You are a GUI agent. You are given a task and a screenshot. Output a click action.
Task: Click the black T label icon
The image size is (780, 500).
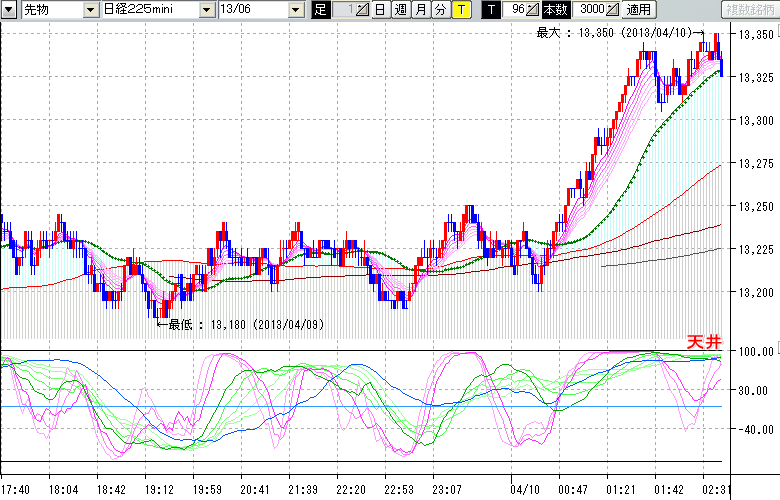(x=490, y=10)
